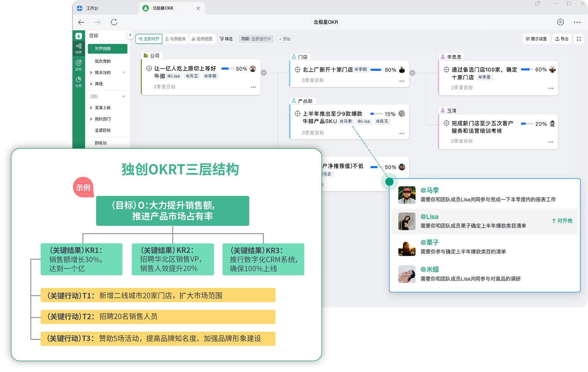The height and width of the screenshot is (372, 588).
Task: Expand 我的部门 tree group
Action: tap(91, 119)
